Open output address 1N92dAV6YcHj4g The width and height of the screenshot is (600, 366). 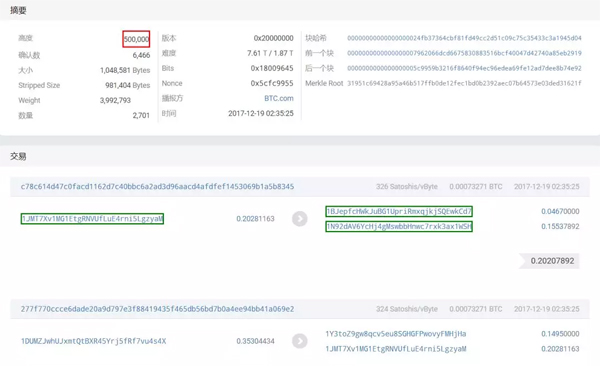tap(399, 227)
